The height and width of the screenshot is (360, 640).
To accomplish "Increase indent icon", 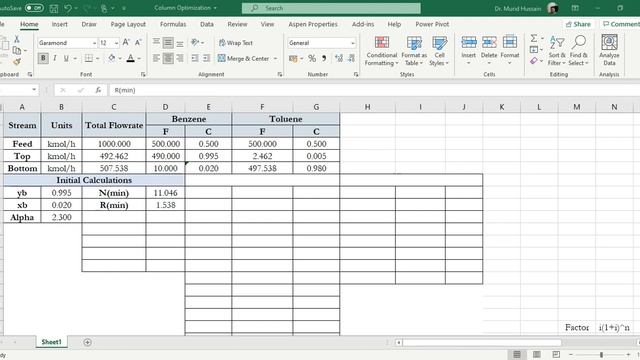I will (x=207, y=58).
